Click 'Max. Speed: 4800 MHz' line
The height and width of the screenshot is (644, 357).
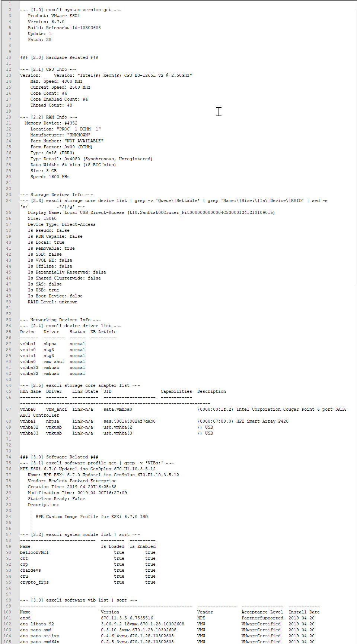point(57,81)
